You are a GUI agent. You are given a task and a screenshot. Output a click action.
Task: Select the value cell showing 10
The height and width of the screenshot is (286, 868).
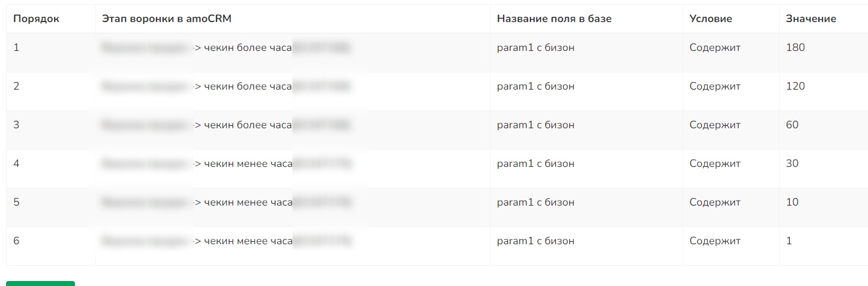[x=792, y=203]
